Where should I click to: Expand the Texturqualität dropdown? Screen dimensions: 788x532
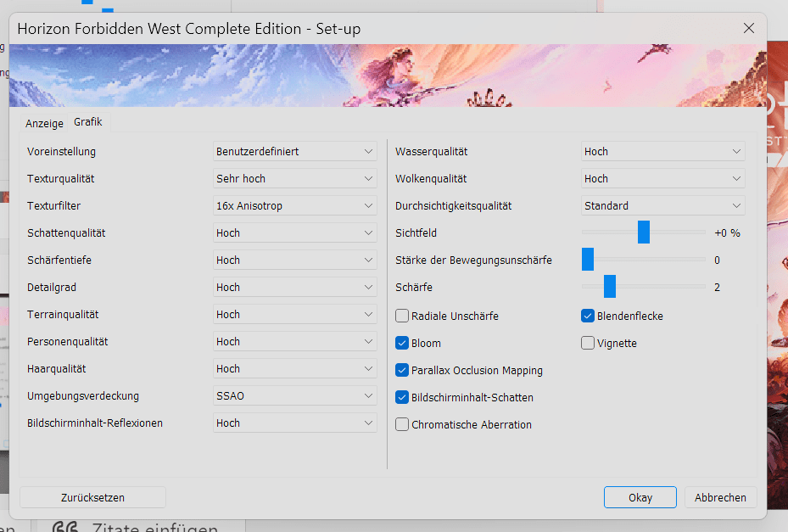[294, 179]
